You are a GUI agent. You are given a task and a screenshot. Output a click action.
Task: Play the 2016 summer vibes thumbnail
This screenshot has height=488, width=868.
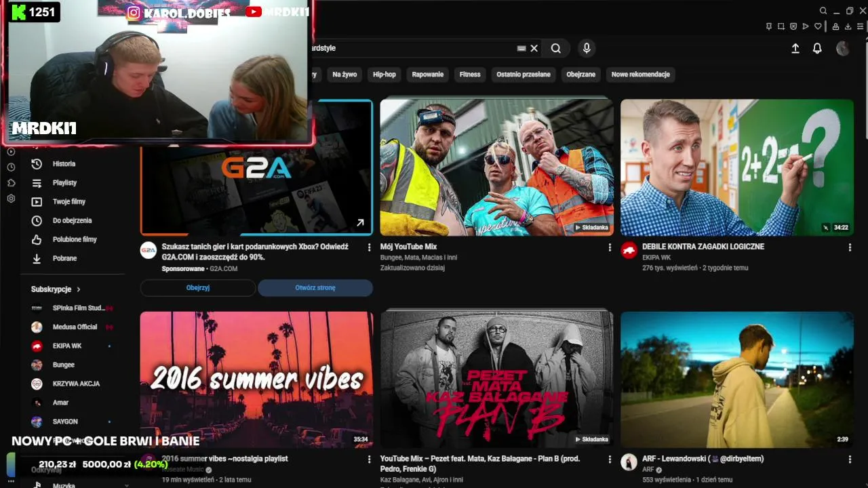coord(256,380)
